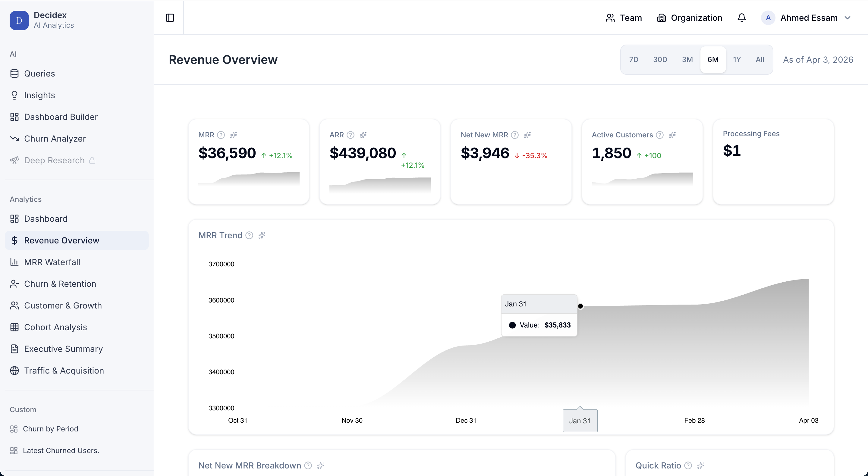Screen dimensions: 868x476
Task: Click sparkle icon beside MRR Trend title
Action: (x=262, y=236)
